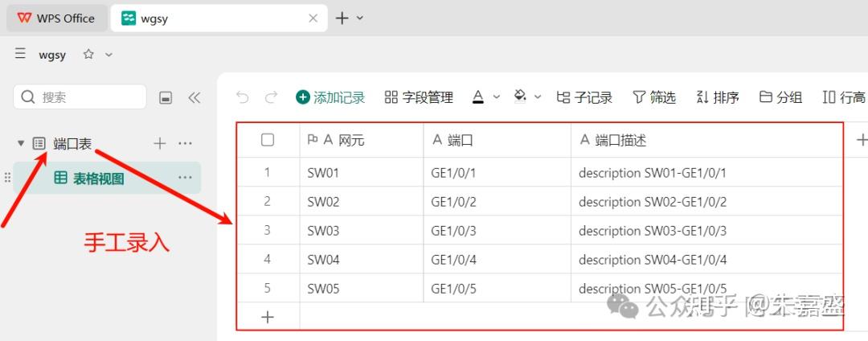Open 子记录 sub-records option
This screenshot has width=868, height=341.
pyautogui.click(x=584, y=98)
